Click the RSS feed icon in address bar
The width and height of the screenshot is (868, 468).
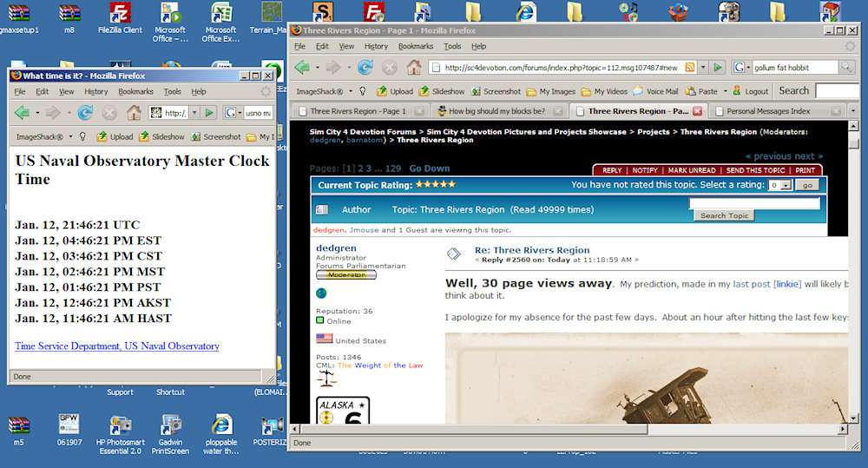click(x=690, y=68)
